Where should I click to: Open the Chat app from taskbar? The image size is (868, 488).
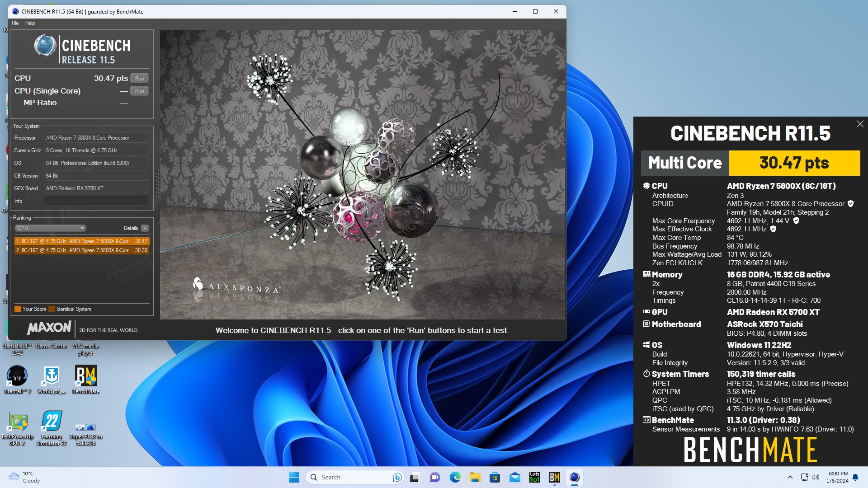435,477
